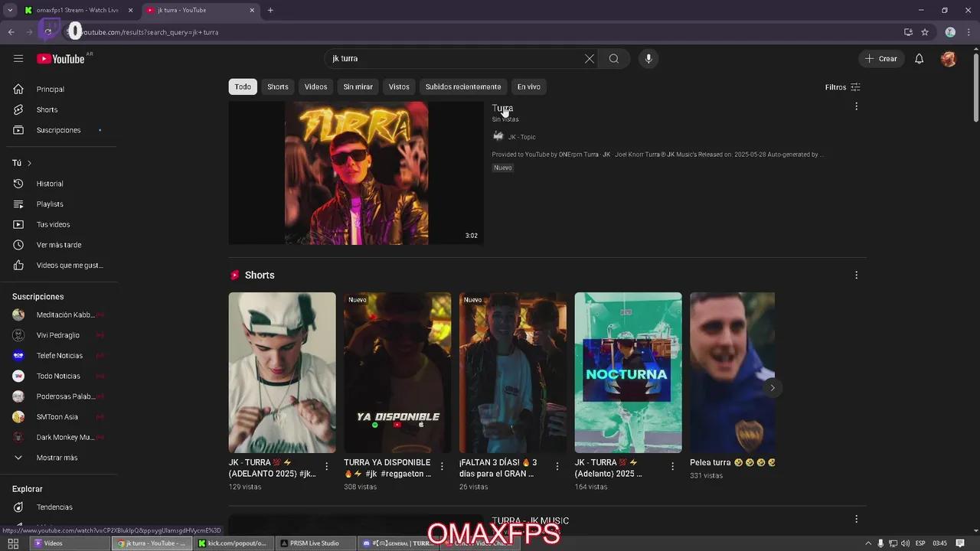This screenshot has width=980, height=551.
Task: Select the Shorts filter chip
Action: 278,86
